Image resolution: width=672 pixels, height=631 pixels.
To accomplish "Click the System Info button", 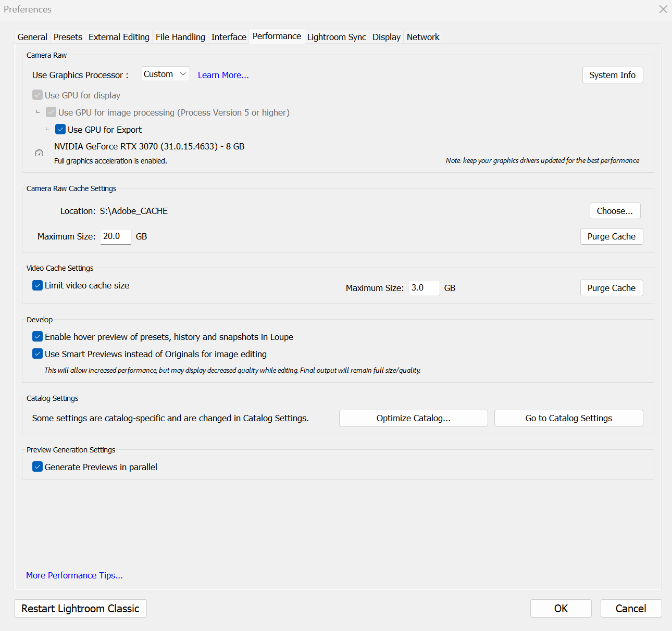I will coord(613,74).
